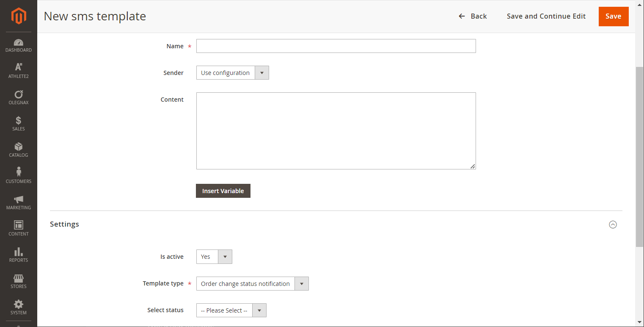Open the Marketing megaphone icon

click(19, 199)
